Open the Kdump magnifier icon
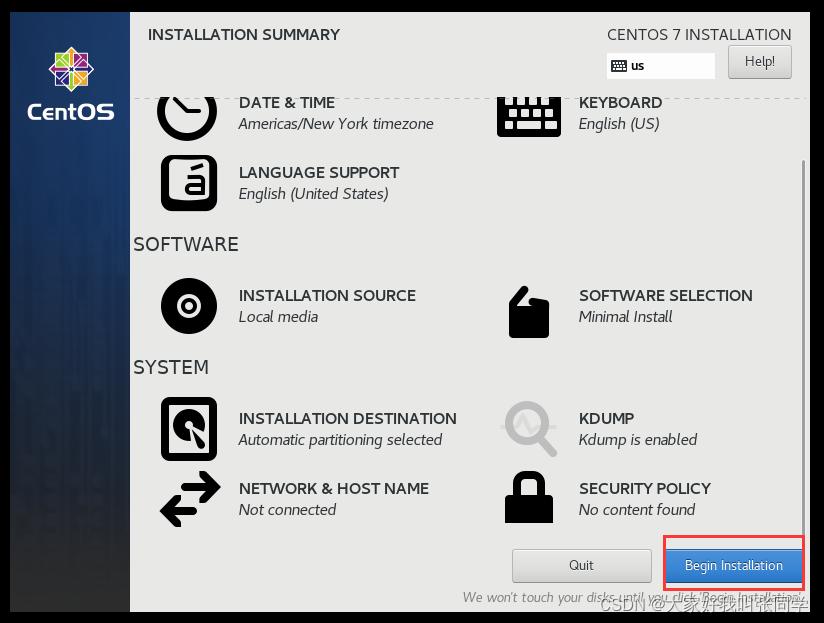This screenshot has width=824, height=623. (x=529, y=429)
